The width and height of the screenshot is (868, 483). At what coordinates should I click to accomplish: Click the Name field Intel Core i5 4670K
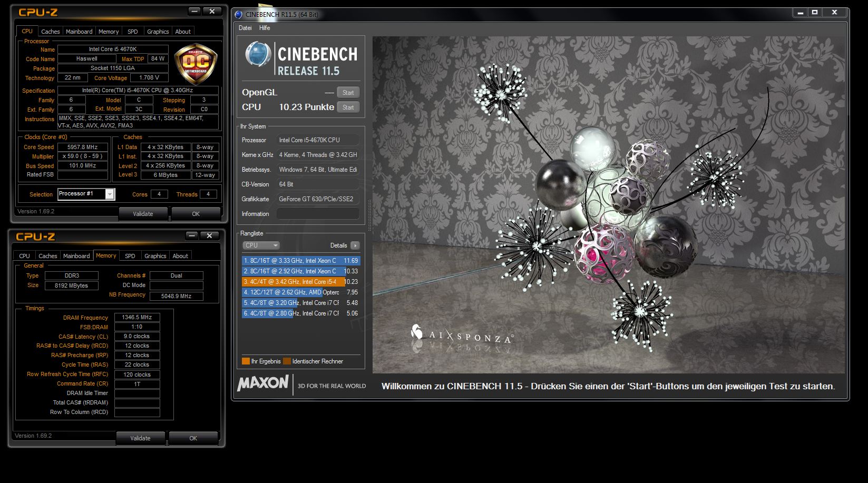click(x=113, y=49)
